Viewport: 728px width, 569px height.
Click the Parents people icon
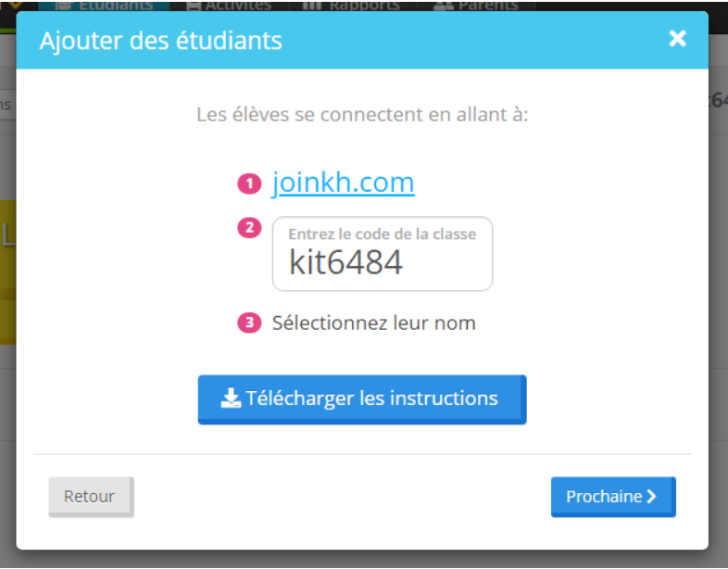(443, 6)
